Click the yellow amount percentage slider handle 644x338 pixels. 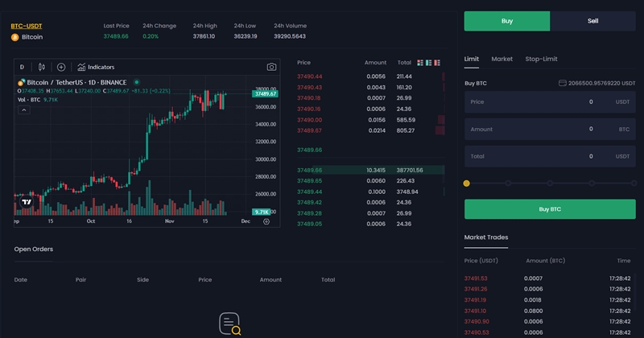click(467, 183)
